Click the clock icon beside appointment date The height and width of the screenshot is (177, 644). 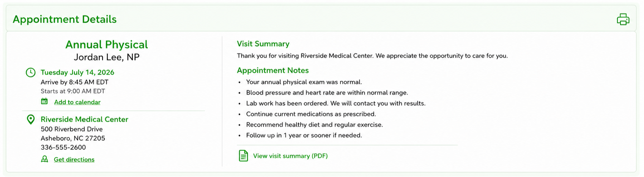point(30,72)
